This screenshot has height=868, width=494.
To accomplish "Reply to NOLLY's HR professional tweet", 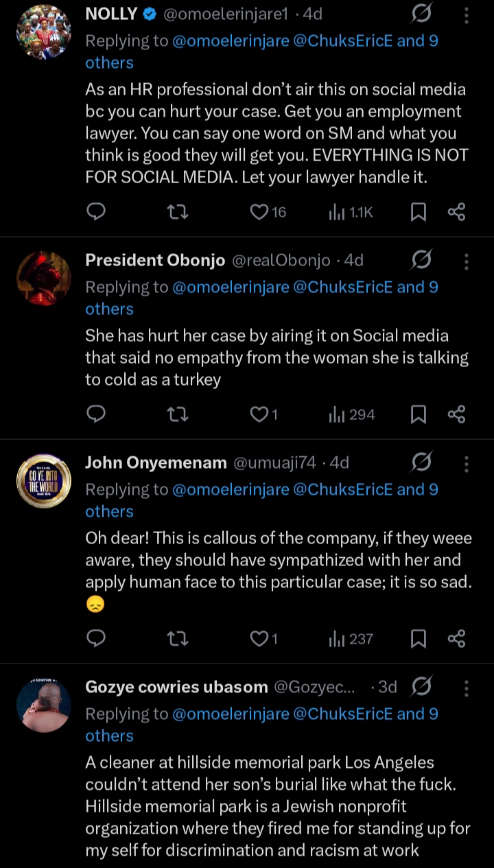I will (x=97, y=213).
